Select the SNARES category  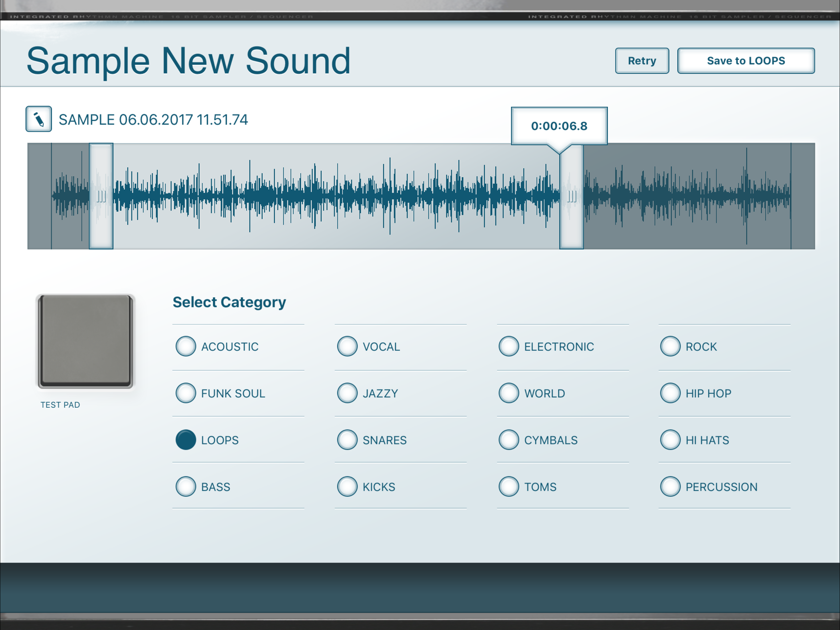coord(347,440)
